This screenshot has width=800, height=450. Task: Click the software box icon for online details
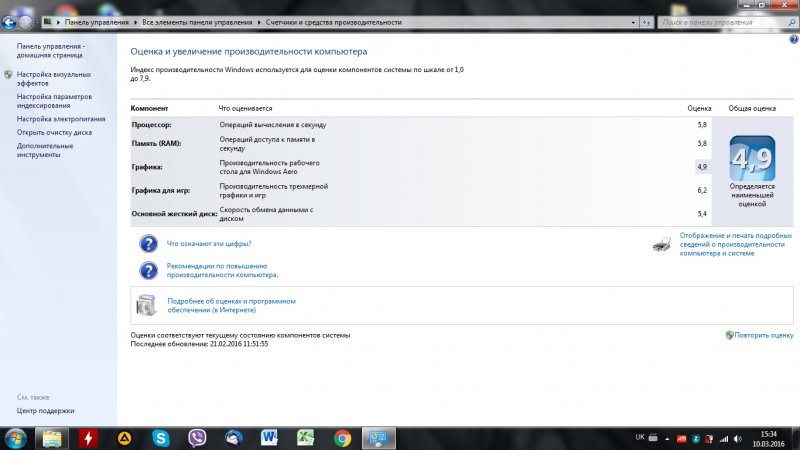(147, 304)
